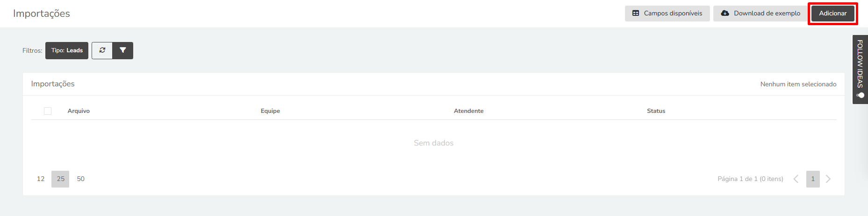
Task: Click the cloud download icon
Action: coord(725,14)
